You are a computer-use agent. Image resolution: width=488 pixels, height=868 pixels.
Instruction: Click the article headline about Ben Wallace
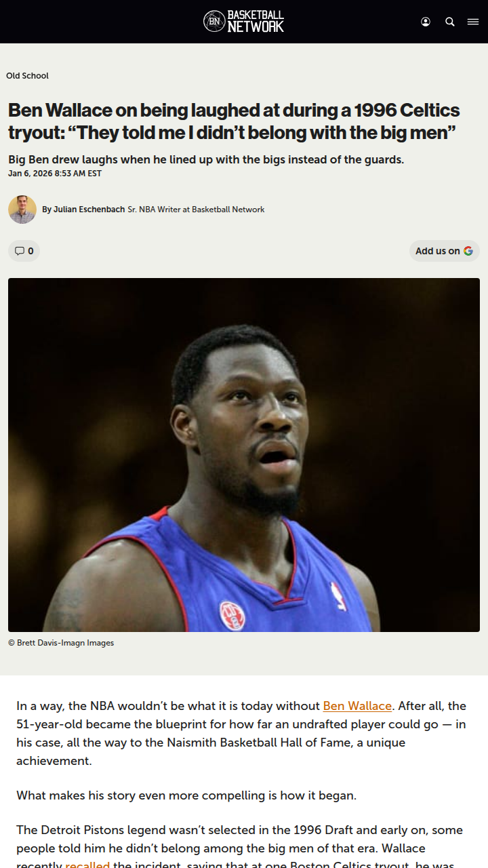tap(234, 121)
